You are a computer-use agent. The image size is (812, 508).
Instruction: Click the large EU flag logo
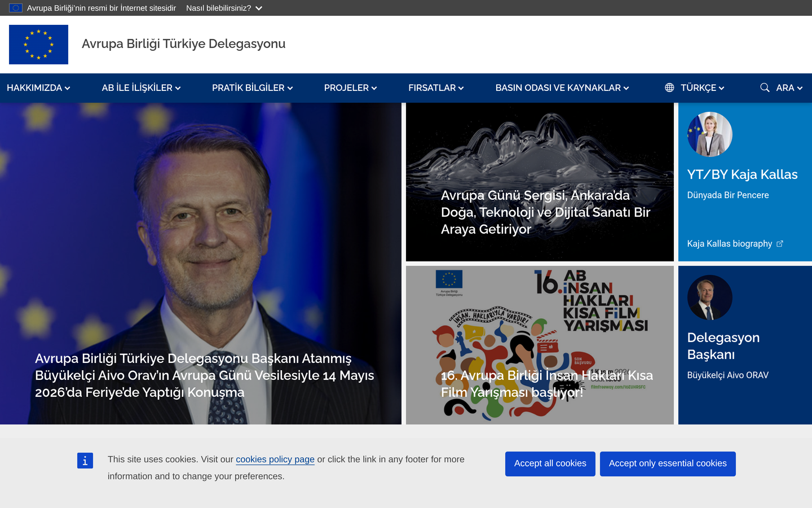[38, 45]
